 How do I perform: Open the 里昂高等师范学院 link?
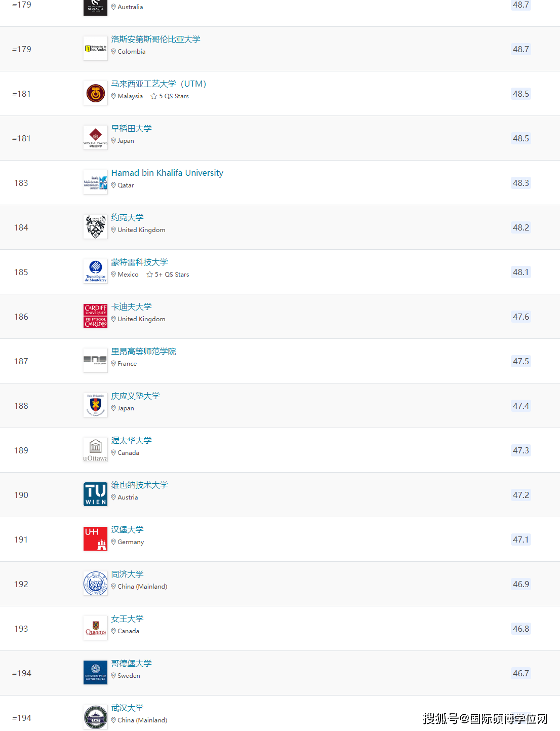point(144,351)
